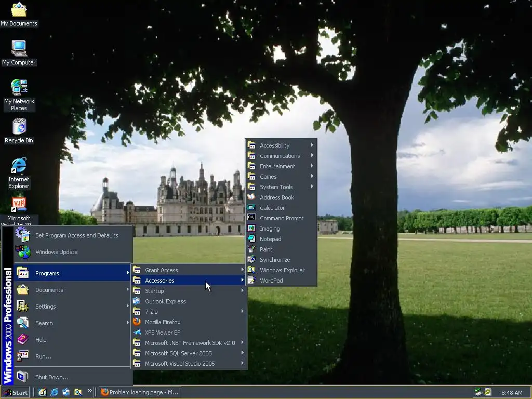
Task: Click the Synchronize icon
Action: [251, 260]
